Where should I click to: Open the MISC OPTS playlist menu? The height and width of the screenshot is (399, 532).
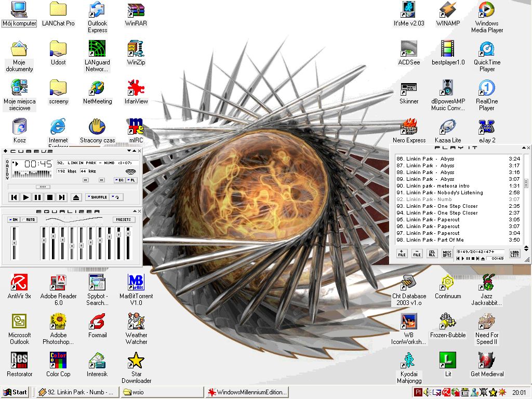point(447,254)
